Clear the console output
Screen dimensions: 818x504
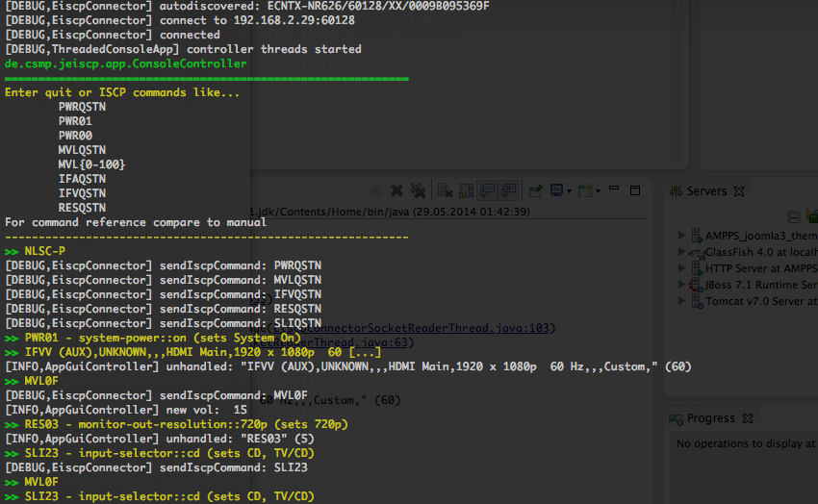[x=445, y=190]
